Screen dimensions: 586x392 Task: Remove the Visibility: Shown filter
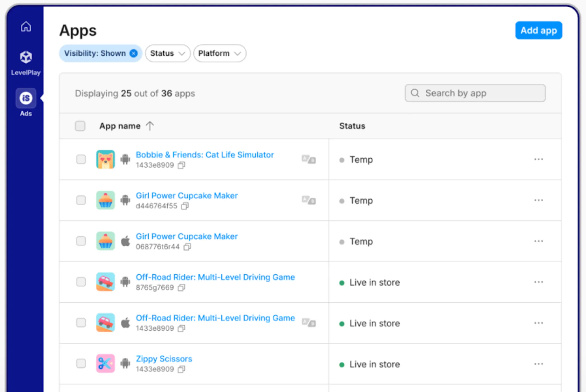click(x=134, y=53)
